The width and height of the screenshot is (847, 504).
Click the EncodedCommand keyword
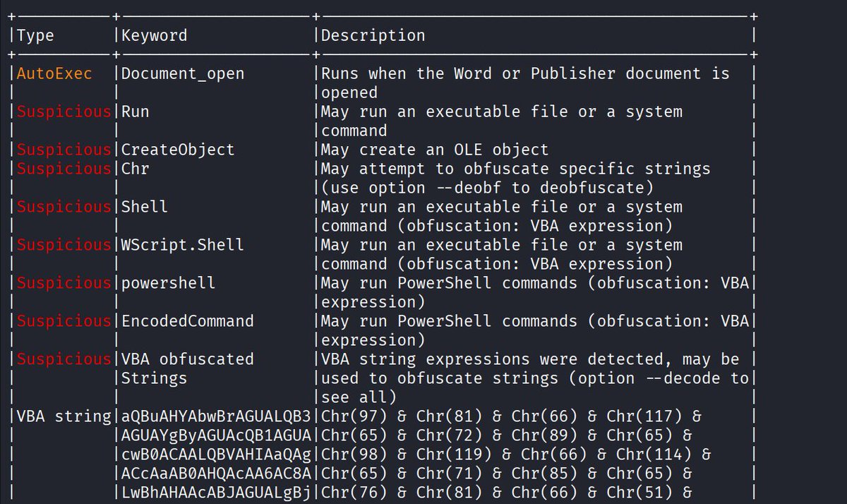coord(188,321)
